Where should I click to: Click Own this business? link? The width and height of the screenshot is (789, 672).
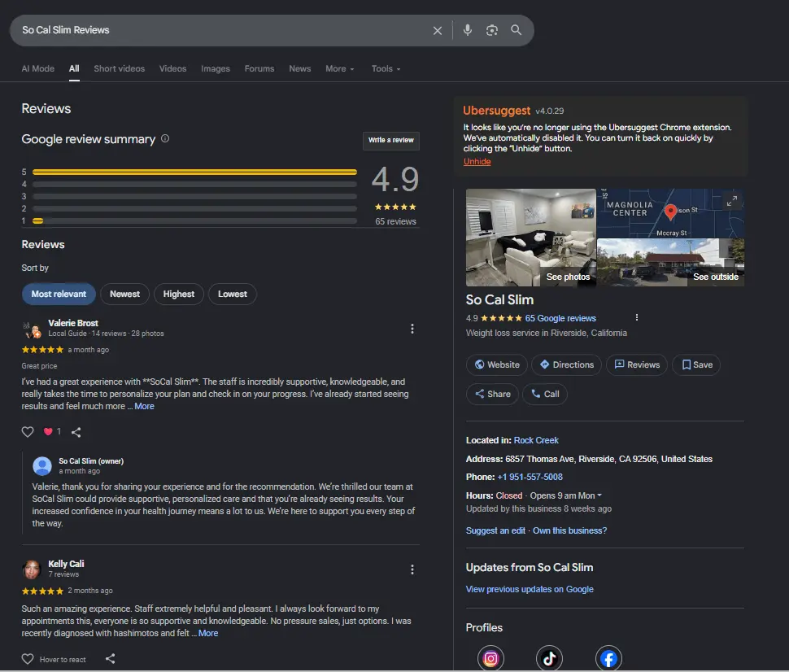point(569,530)
